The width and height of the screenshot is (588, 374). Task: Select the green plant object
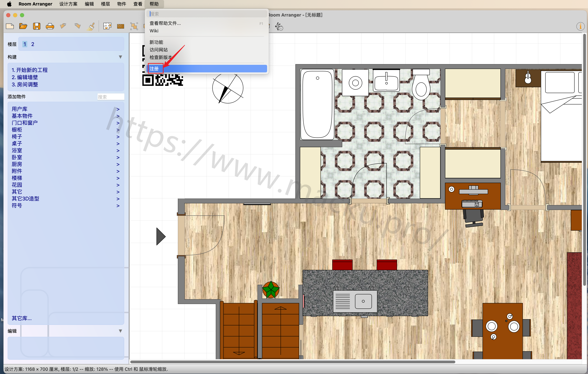pyautogui.click(x=271, y=290)
